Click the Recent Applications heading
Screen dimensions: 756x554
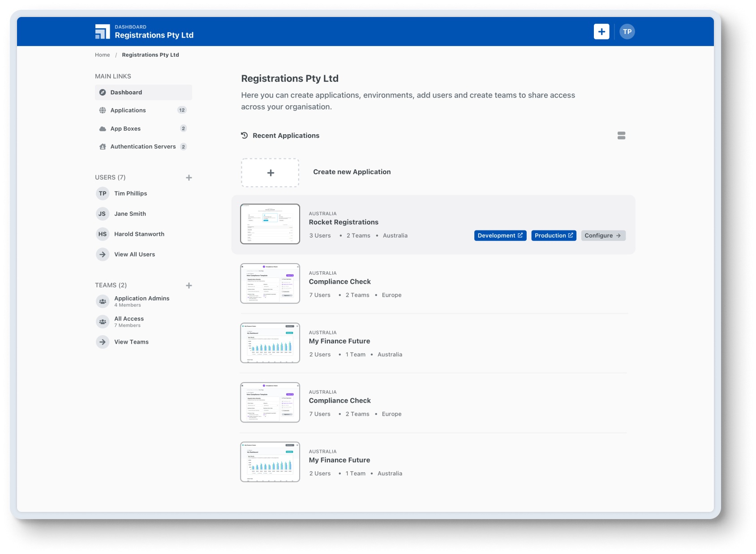pos(286,136)
